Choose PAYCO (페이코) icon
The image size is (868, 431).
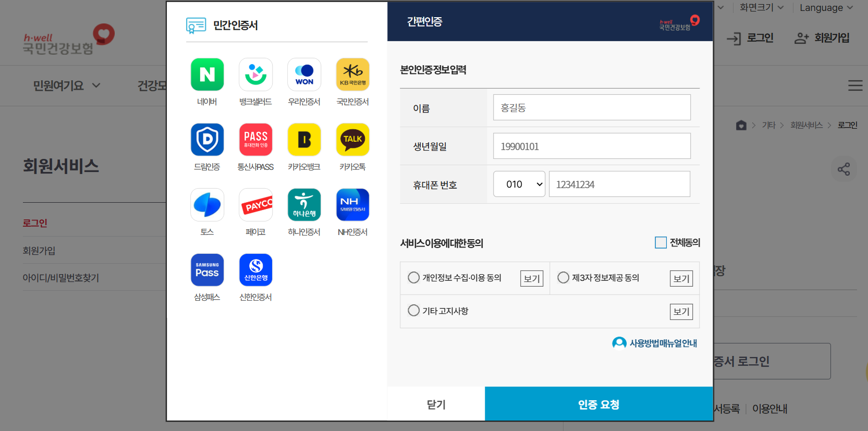(255, 205)
